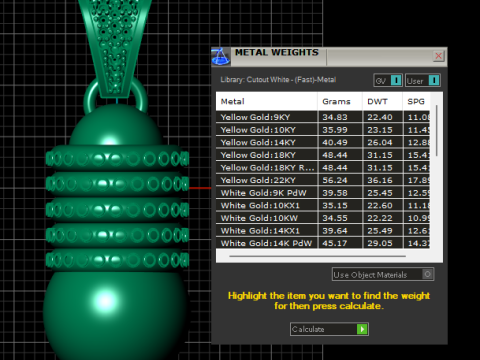
Task: Select the White Gold:9K PdW row
Action: [x=323, y=193]
